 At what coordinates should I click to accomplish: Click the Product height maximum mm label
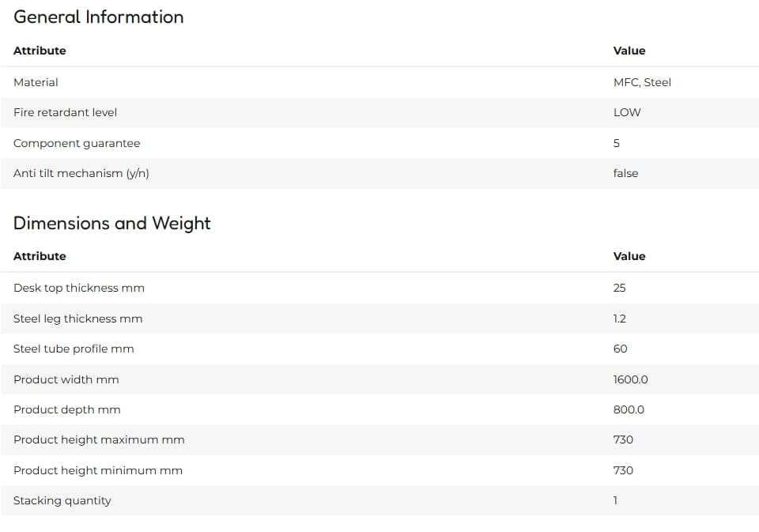99,440
